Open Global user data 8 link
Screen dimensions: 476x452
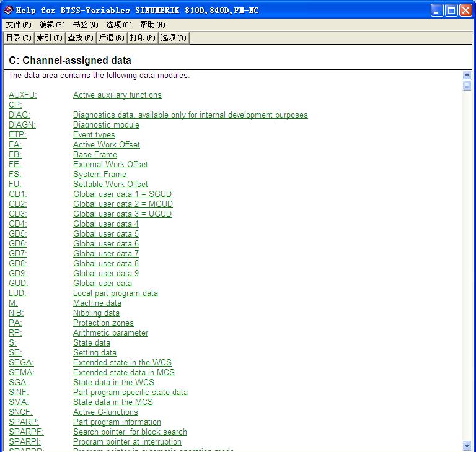(x=106, y=263)
